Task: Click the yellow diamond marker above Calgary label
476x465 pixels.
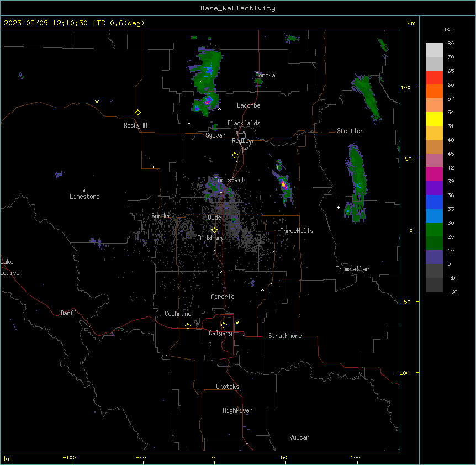Action: click(x=224, y=325)
